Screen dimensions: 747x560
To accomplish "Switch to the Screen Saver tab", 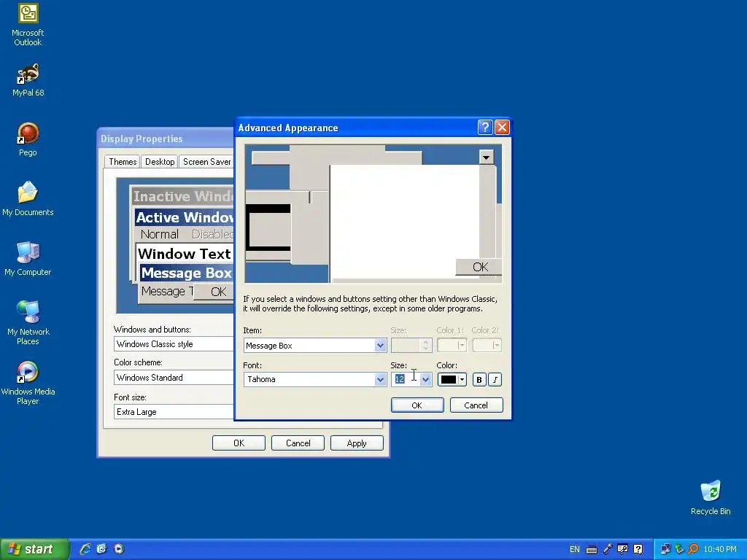I will 206,162.
